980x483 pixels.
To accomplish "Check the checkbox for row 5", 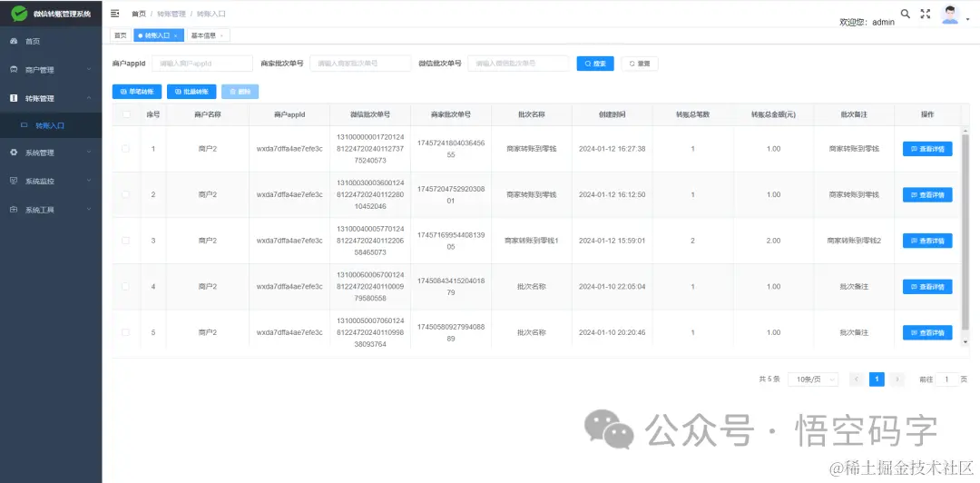I will pos(126,332).
